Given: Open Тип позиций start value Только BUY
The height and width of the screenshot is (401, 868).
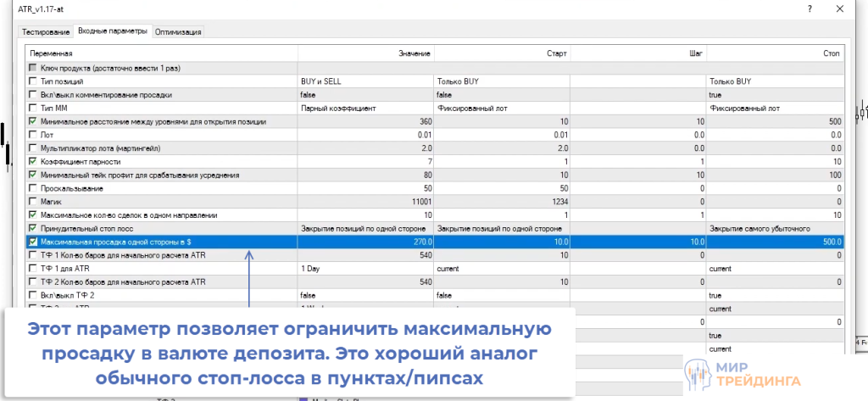Looking at the screenshot, I should coord(502,81).
